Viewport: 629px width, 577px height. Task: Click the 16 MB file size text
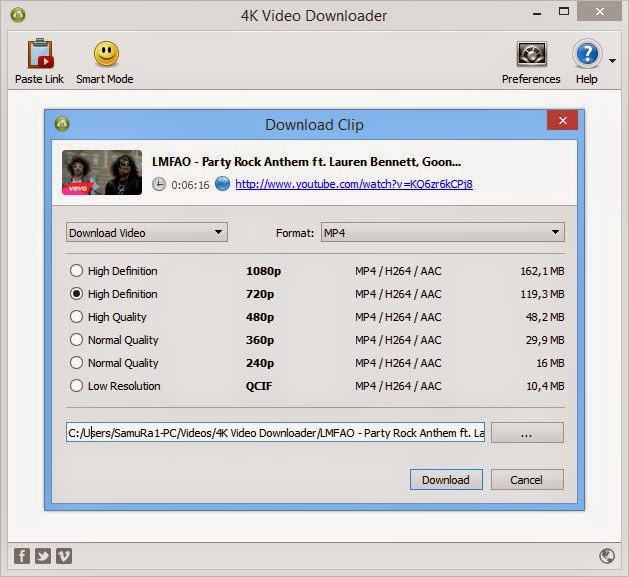click(x=550, y=363)
